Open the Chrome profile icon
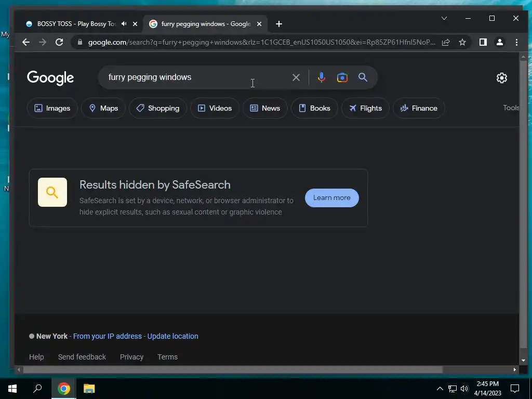 [x=500, y=42]
